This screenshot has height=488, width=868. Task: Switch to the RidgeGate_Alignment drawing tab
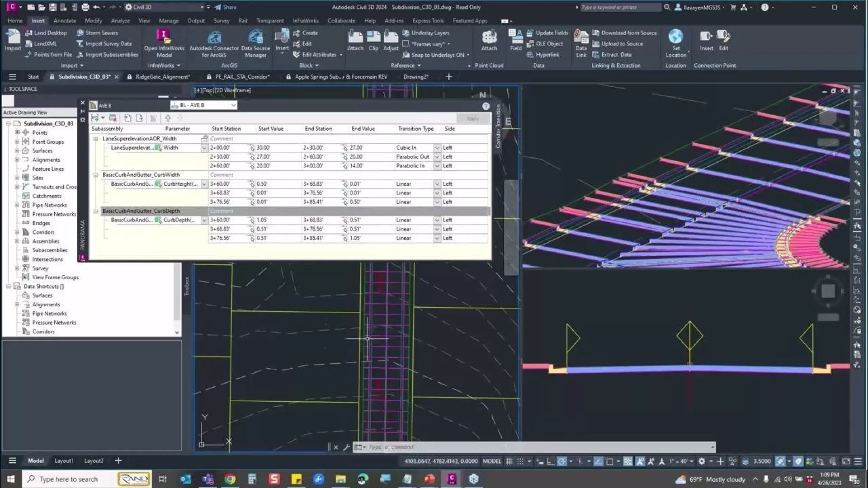pyautogui.click(x=162, y=77)
